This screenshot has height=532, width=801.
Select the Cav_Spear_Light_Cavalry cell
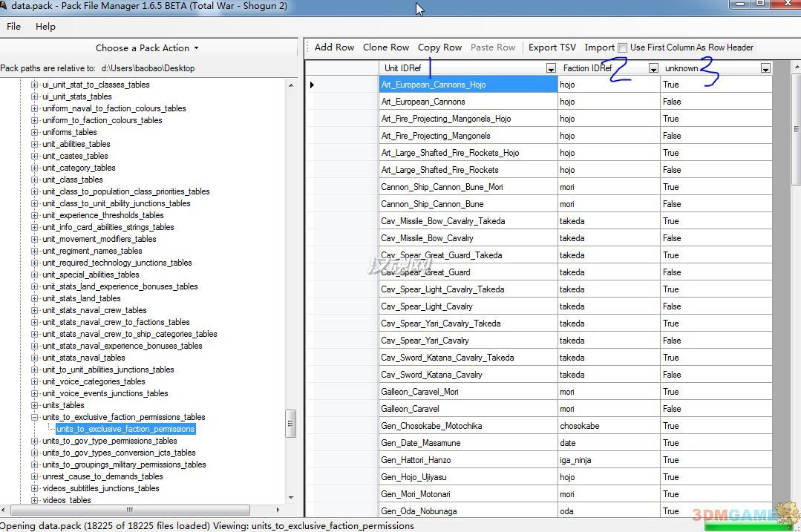point(468,306)
